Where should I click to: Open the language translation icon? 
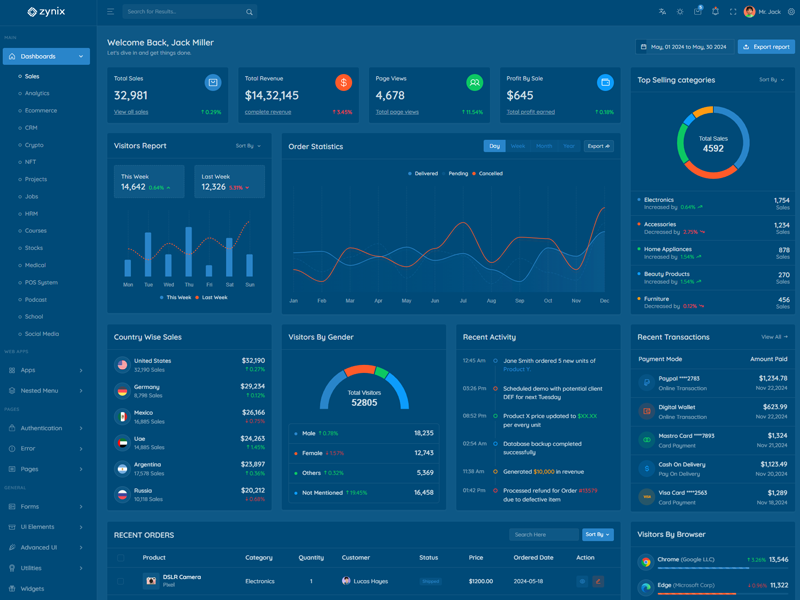tap(662, 12)
